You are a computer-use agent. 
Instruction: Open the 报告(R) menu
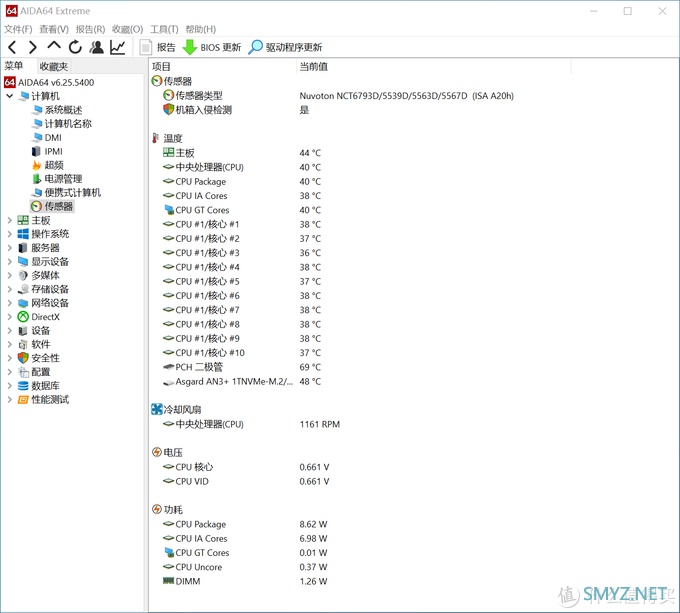(90, 29)
